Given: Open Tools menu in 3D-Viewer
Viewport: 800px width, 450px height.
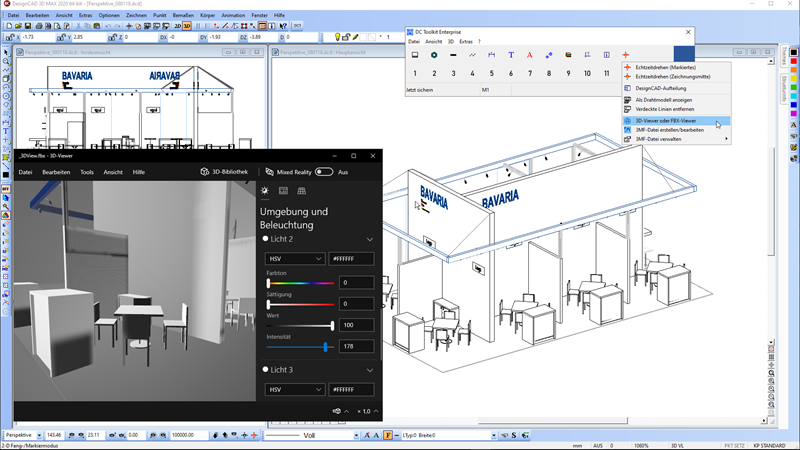Looking at the screenshot, I should pyautogui.click(x=87, y=172).
